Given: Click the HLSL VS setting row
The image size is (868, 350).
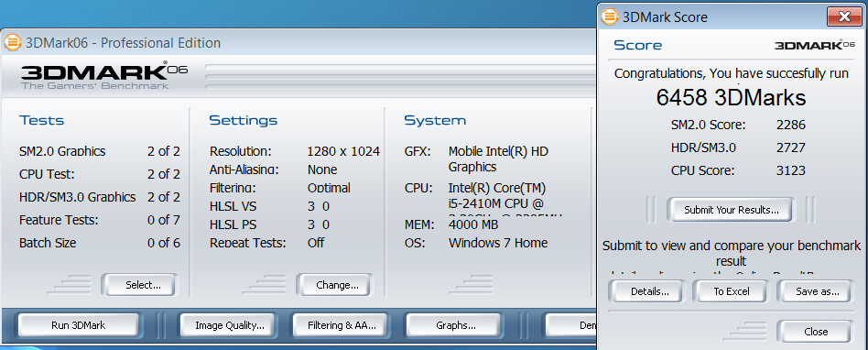Looking at the screenshot, I should tap(270, 206).
